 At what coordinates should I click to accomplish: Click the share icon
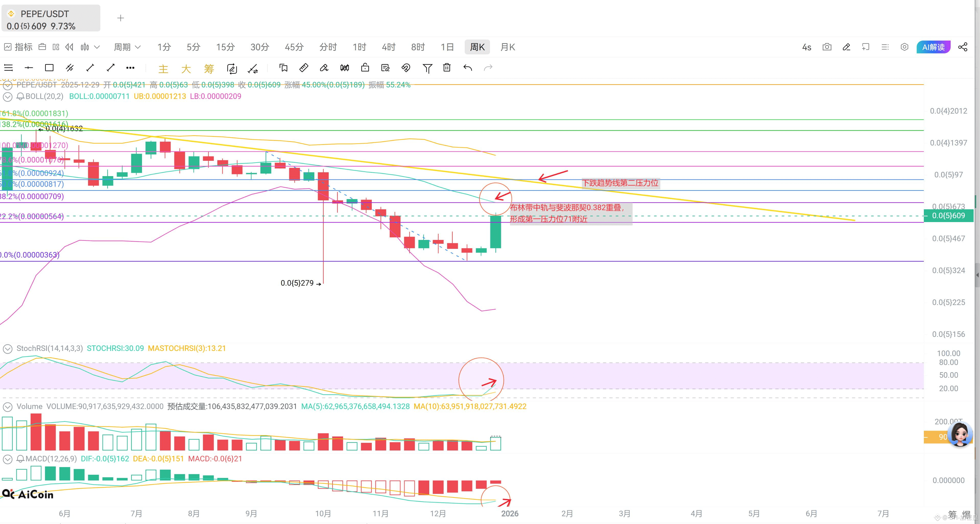[962, 47]
